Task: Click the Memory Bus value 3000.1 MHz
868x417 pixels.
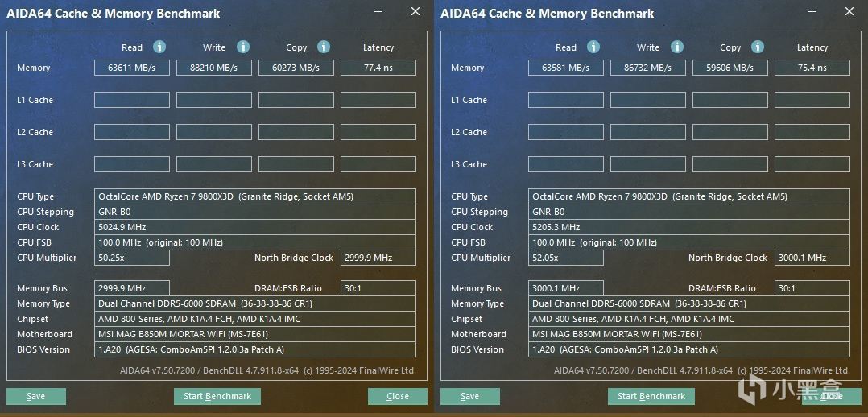Action: [566, 288]
